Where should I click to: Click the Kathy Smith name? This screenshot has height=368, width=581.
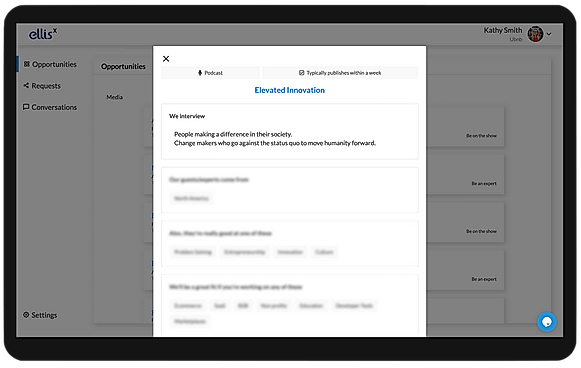click(502, 30)
